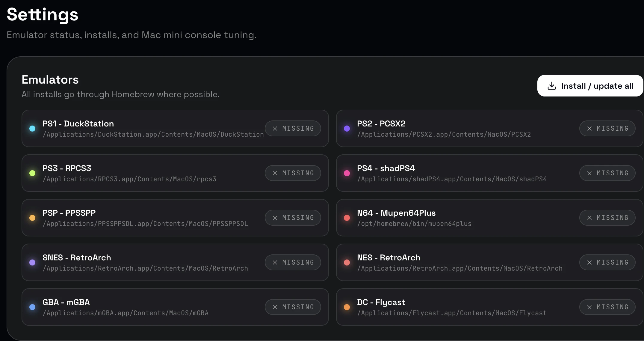
Task: Click the MISSING badge for DC - Flycast
Action: click(607, 307)
